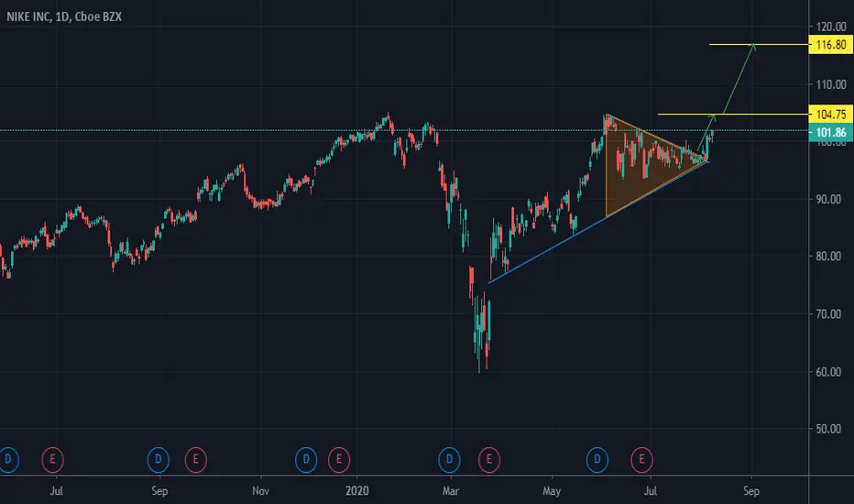Click the 90.00 price axis value
The height and width of the screenshot is (504, 854).
(828, 200)
